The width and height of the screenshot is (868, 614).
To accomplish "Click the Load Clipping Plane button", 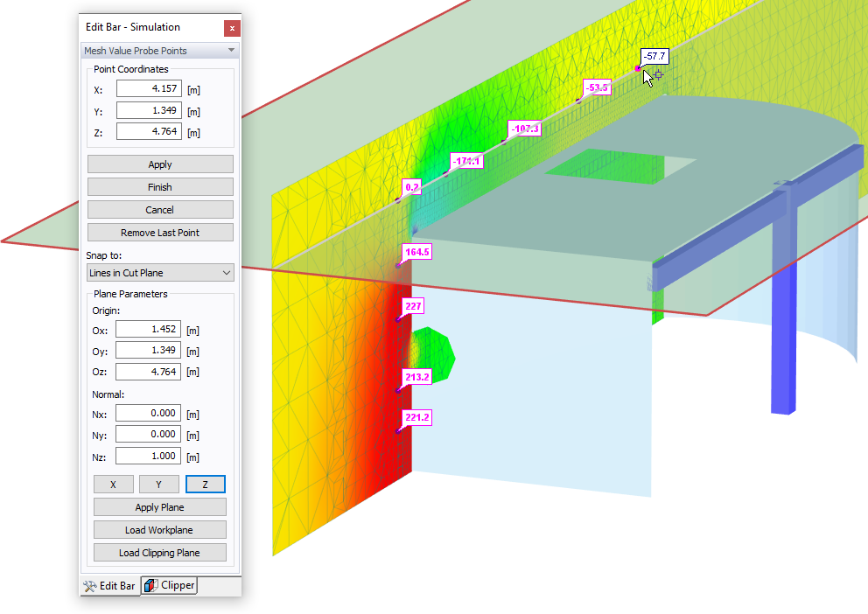I will pyautogui.click(x=160, y=553).
